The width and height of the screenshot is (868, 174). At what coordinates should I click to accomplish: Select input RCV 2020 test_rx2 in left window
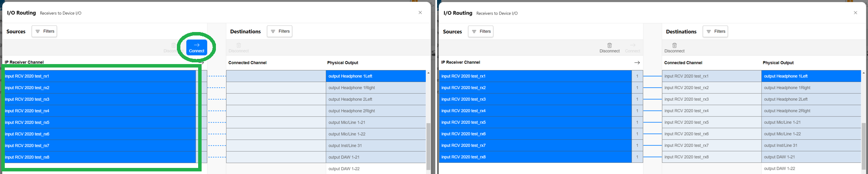click(x=100, y=88)
